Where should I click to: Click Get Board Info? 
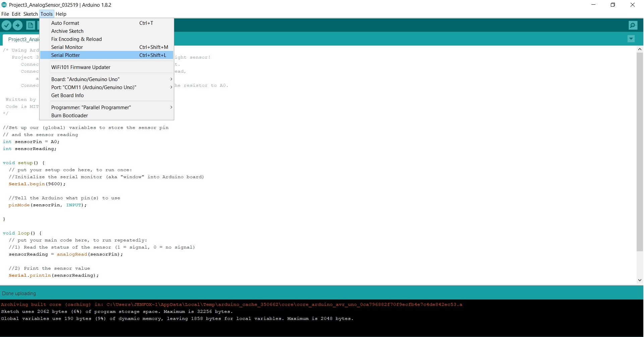67,95
